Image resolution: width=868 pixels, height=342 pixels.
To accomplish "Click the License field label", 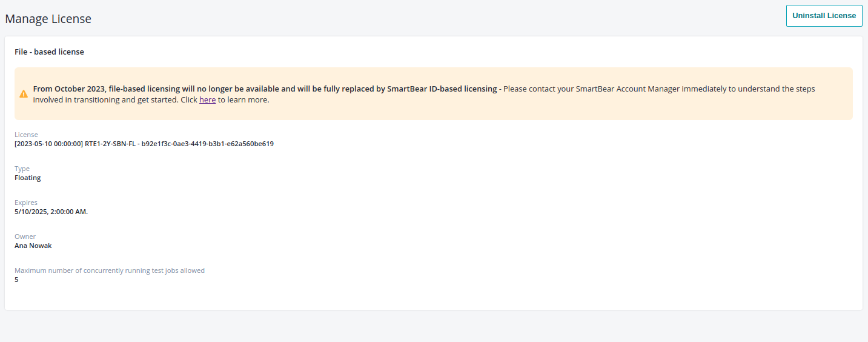I will click(x=26, y=135).
